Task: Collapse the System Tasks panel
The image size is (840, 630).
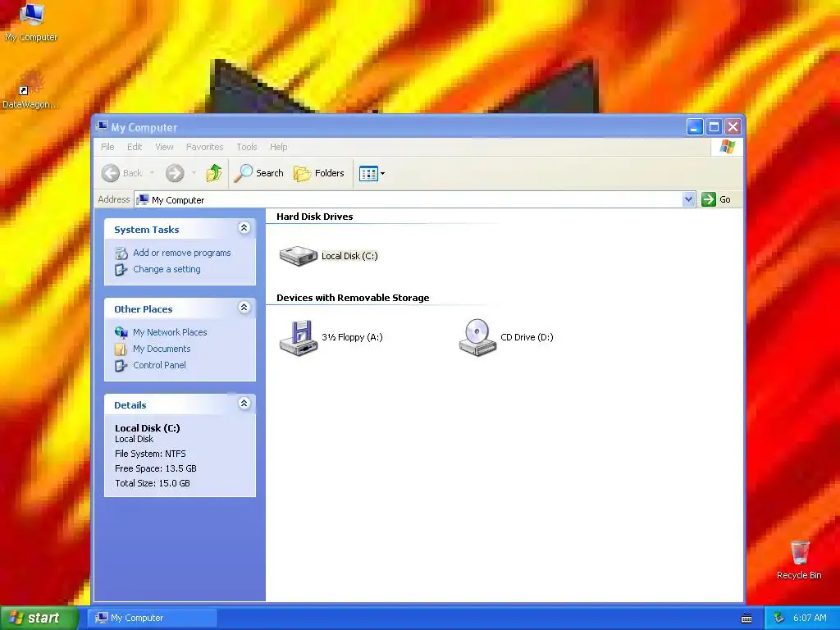Action: pyautogui.click(x=244, y=228)
